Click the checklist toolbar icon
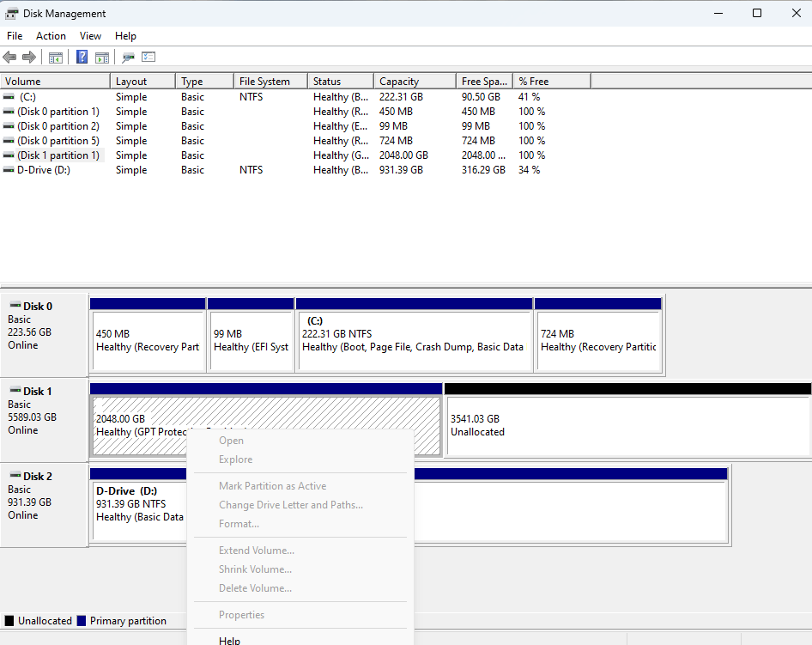Screen dimensions: 812x645 pyautogui.click(x=148, y=57)
